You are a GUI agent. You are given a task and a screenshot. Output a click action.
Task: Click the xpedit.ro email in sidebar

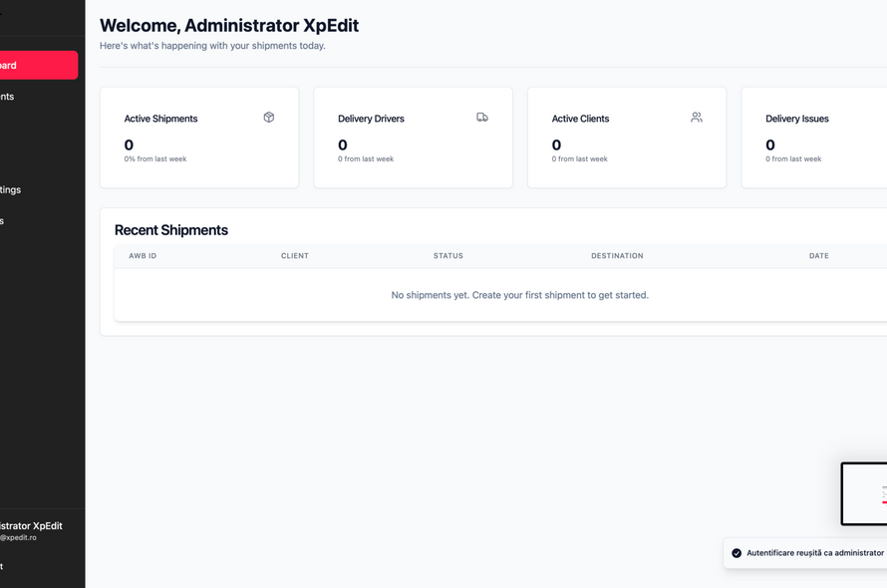tap(19, 538)
